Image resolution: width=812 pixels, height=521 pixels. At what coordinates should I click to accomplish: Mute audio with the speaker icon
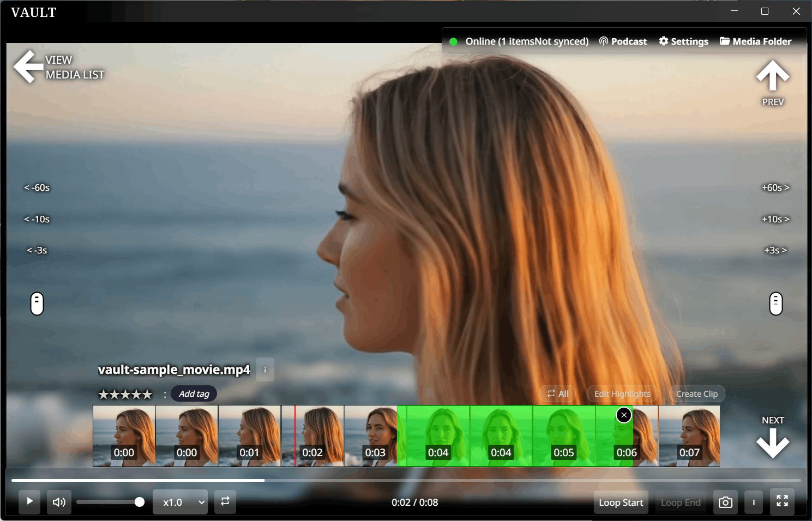(59, 502)
